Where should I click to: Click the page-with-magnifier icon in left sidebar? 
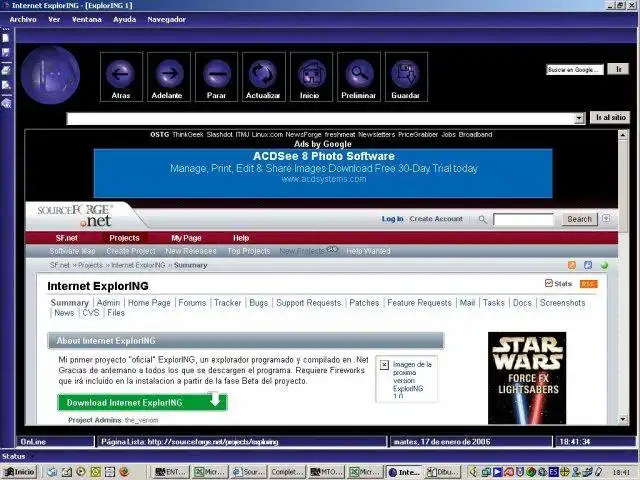(6, 85)
